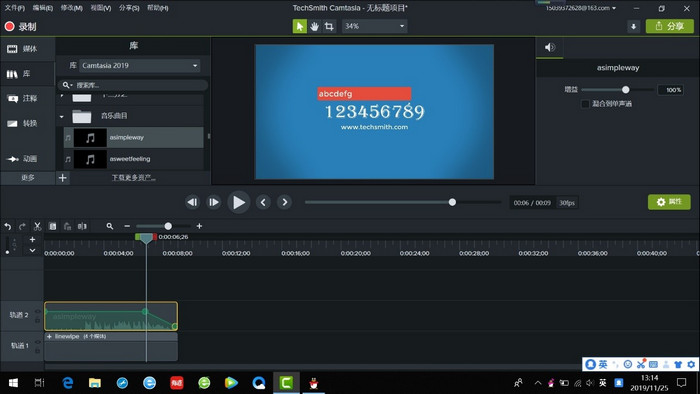Open the 文件(F) menu

(15, 8)
